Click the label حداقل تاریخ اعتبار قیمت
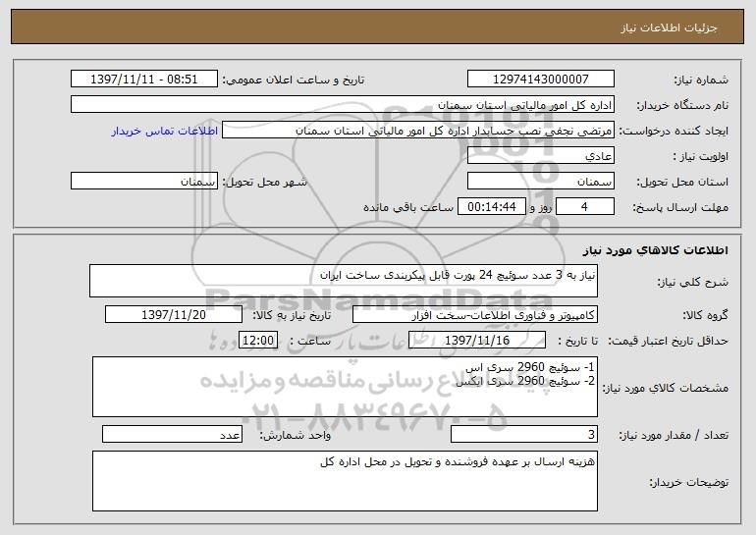 tap(669, 341)
